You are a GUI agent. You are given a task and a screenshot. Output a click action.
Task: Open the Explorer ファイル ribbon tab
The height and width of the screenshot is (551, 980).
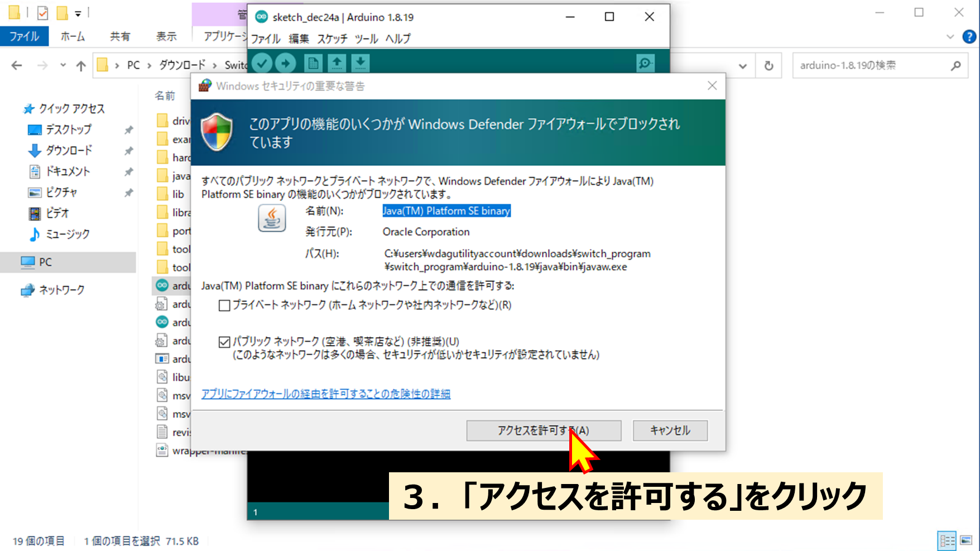pos(24,37)
